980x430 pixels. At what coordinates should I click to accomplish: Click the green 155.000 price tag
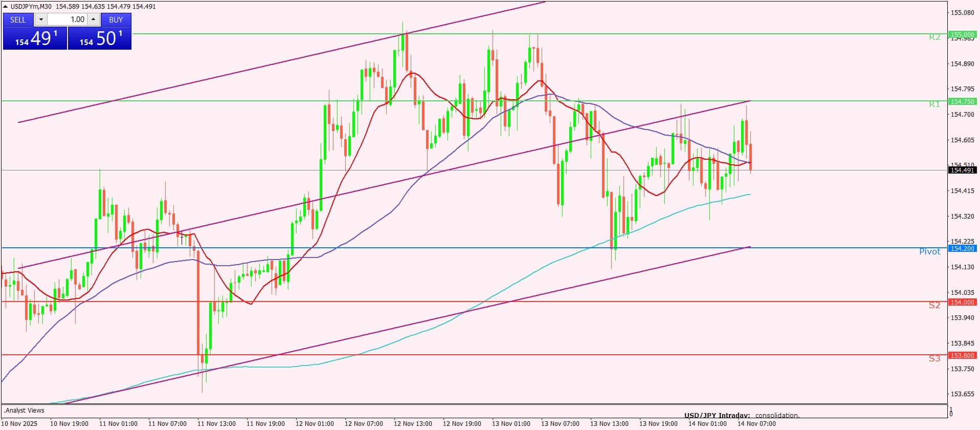(x=962, y=34)
